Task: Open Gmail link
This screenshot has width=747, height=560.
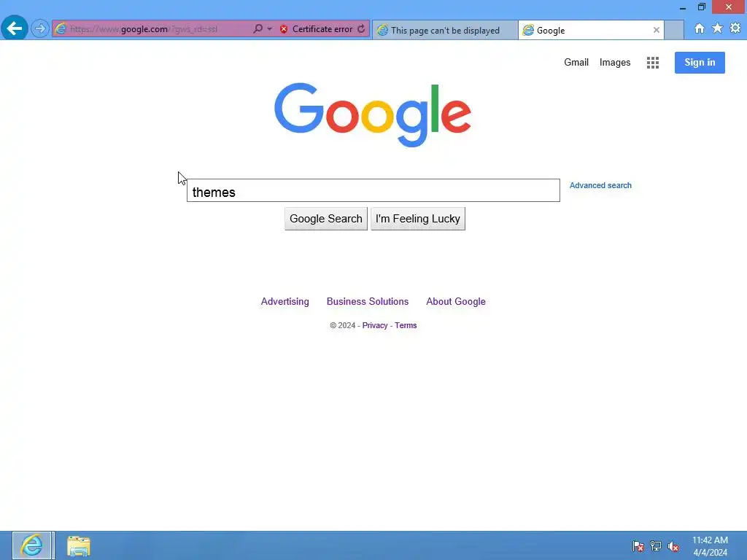Action: point(576,63)
